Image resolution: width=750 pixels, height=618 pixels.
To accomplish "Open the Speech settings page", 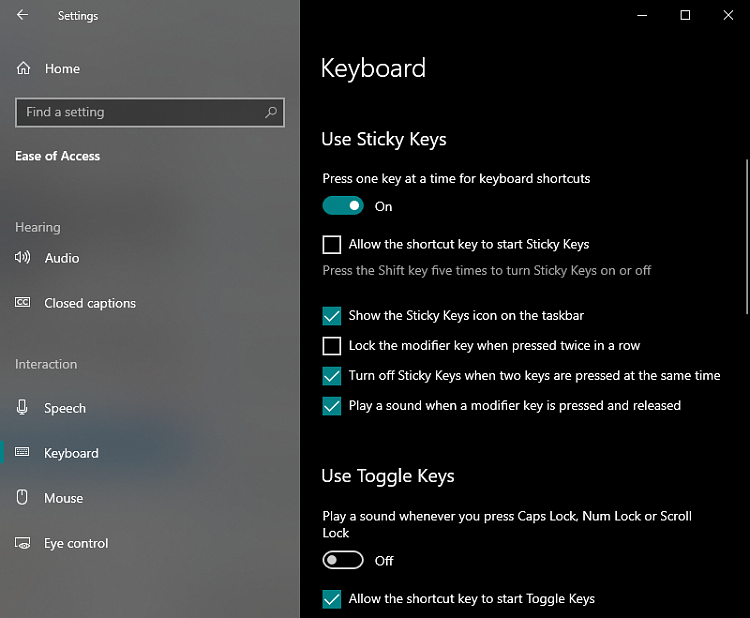I will pos(65,408).
